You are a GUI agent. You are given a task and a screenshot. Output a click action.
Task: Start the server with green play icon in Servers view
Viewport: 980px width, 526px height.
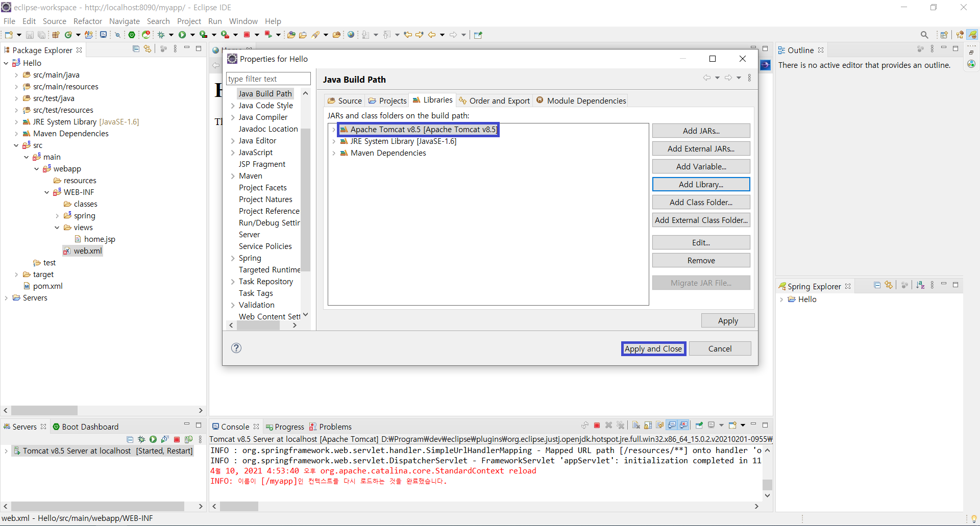(x=153, y=439)
